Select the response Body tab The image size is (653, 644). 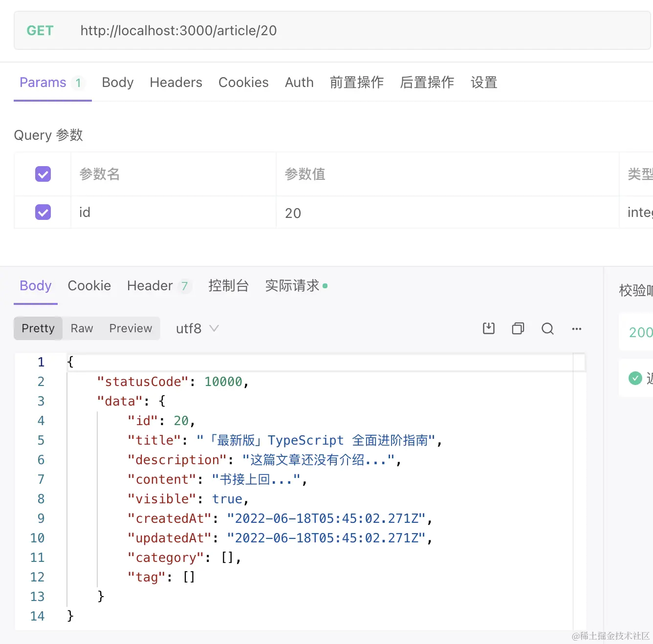tap(36, 286)
